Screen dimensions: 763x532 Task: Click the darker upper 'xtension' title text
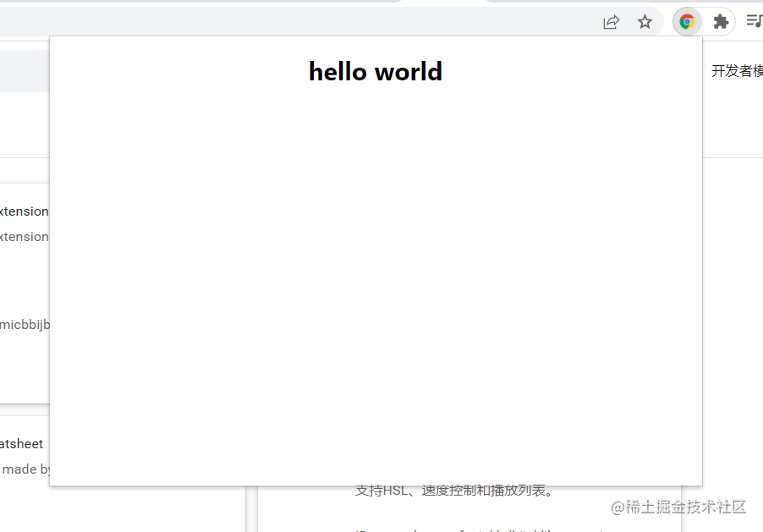(x=25, y=211)
